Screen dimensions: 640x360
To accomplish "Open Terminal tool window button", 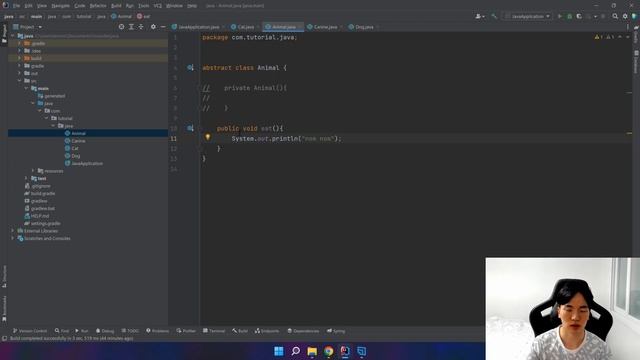I will coord(214,331).
